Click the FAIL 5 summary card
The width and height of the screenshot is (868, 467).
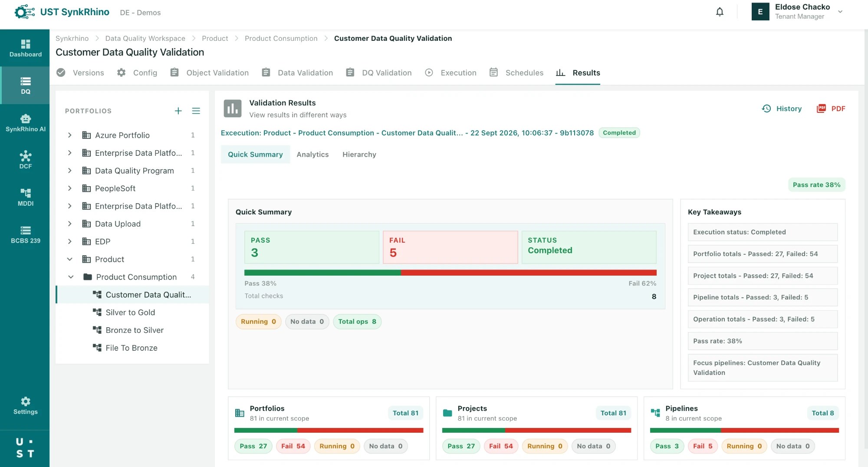[x=450, y=247]
